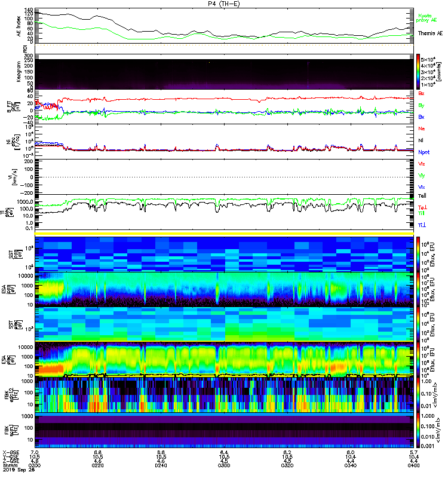Select the blue "Npot" legend label
Image resolution: width=448 pixels, height=478 pixels.
(x=424, y=152)
